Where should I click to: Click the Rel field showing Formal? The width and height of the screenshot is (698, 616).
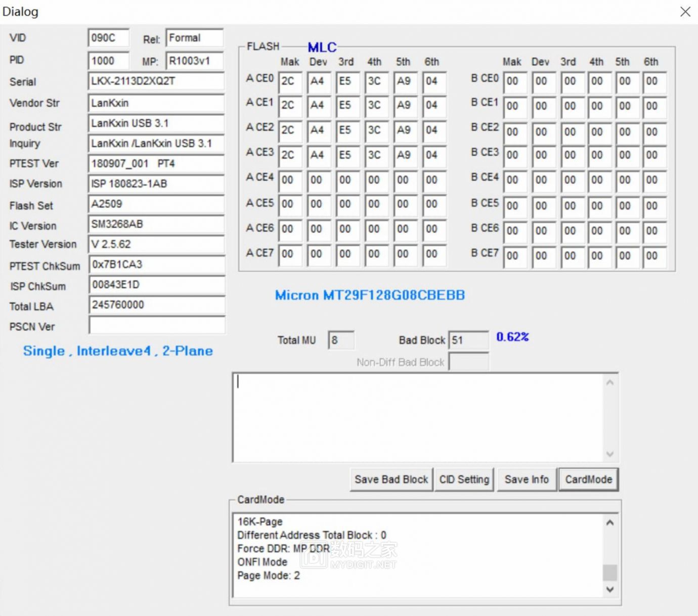(x=194, y=38)
